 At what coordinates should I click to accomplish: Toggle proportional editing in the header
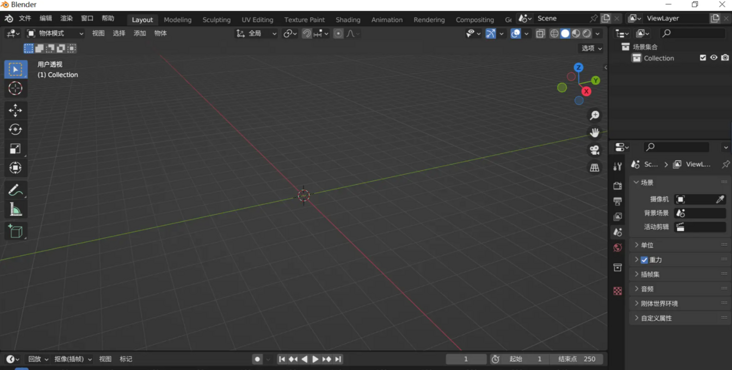point(338,34)
